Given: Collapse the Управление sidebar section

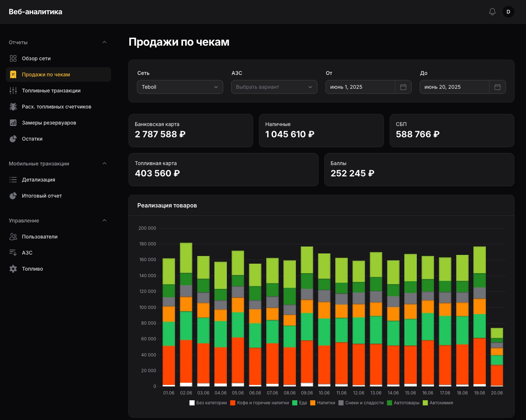Looking at the screenshot, I should 104,221.
